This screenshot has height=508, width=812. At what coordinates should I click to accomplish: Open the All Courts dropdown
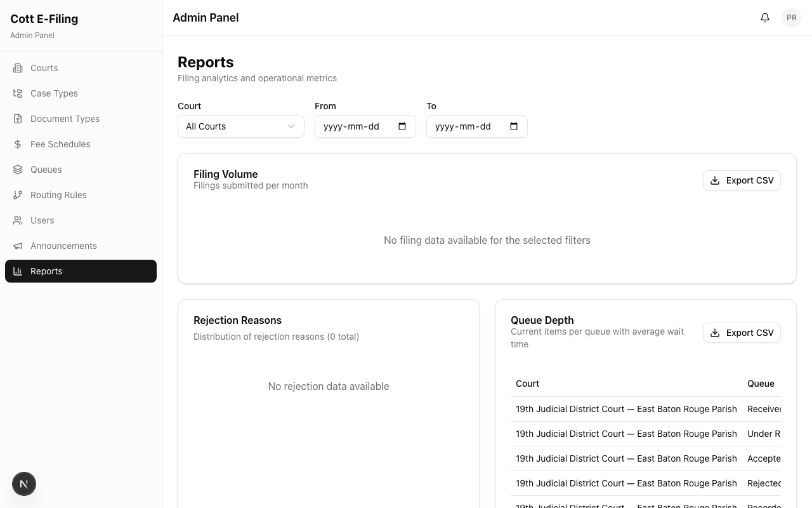tap(241, 126)
